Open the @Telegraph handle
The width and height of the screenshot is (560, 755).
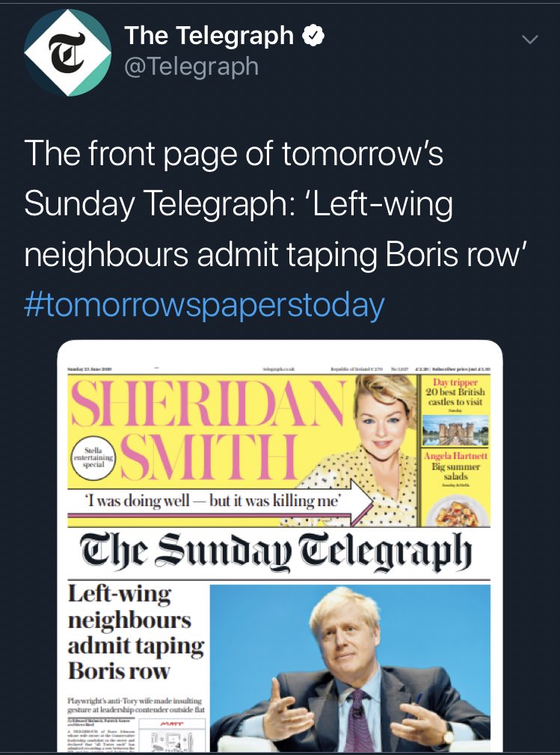[x=191, y=66]
